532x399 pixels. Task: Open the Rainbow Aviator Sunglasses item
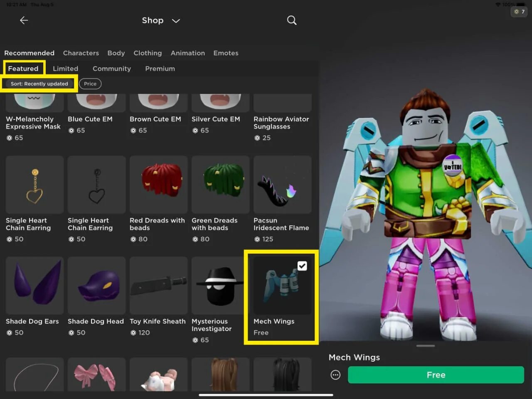coord(283,103)
